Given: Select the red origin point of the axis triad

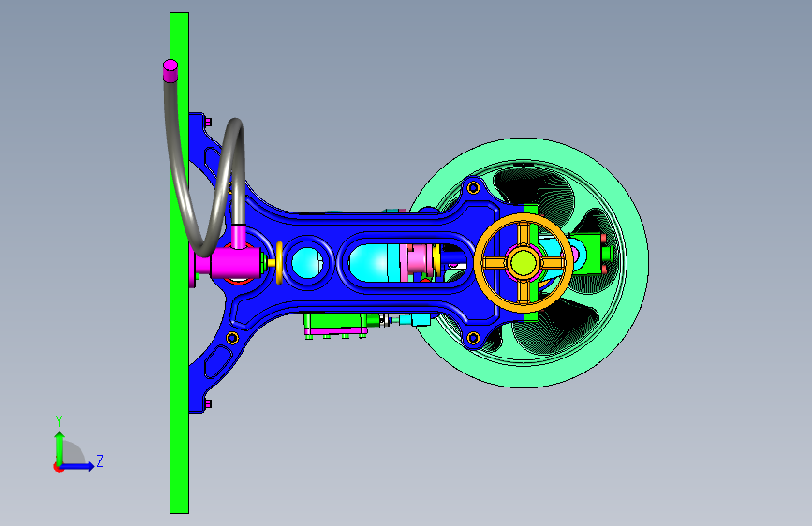Looking at the screenshot, I should [x=58, y=467].
